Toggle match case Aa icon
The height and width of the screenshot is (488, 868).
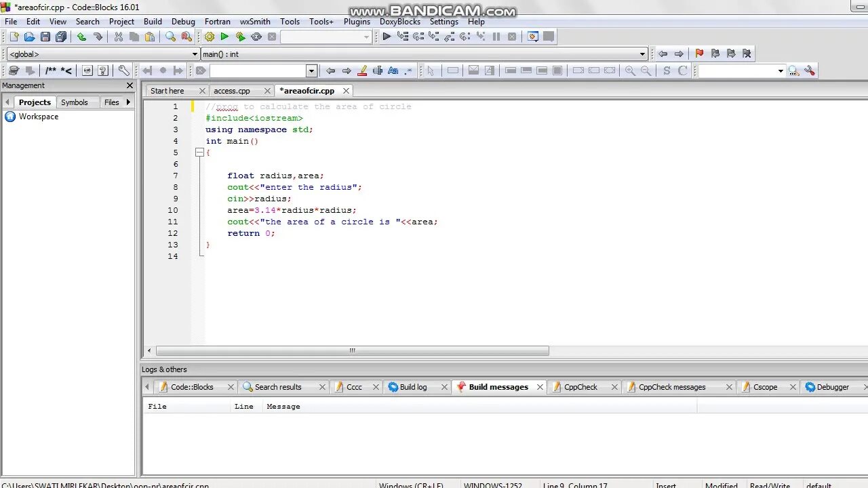(x=393, y=70)
